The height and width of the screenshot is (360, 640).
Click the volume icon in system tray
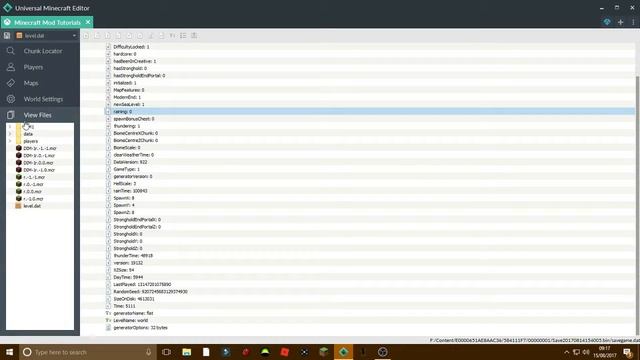coord(586,352)
